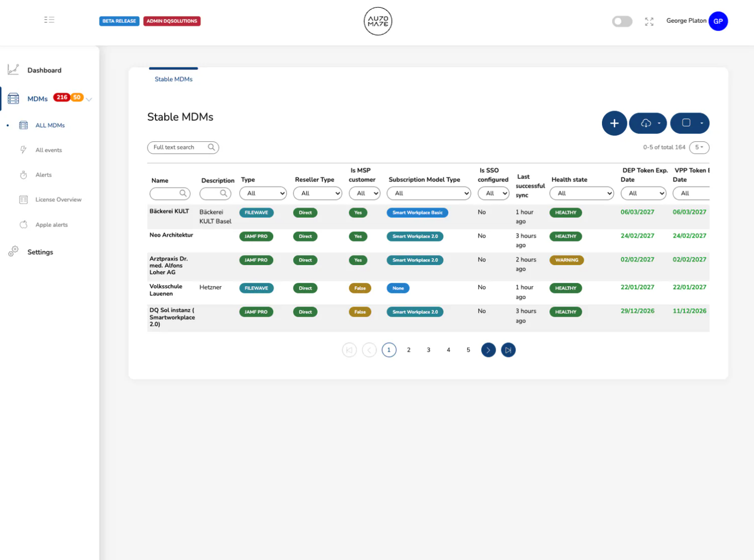
Task: Click the ALL MDMs server icon
Action: (23, 125)
